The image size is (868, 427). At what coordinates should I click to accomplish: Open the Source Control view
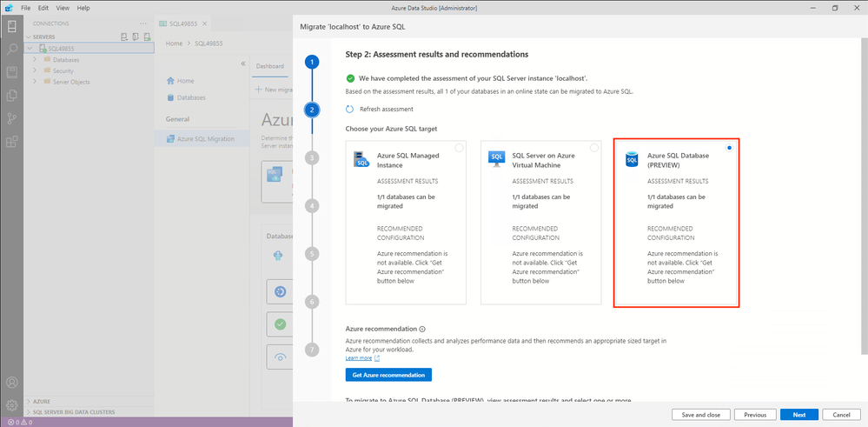coord(11,118)
